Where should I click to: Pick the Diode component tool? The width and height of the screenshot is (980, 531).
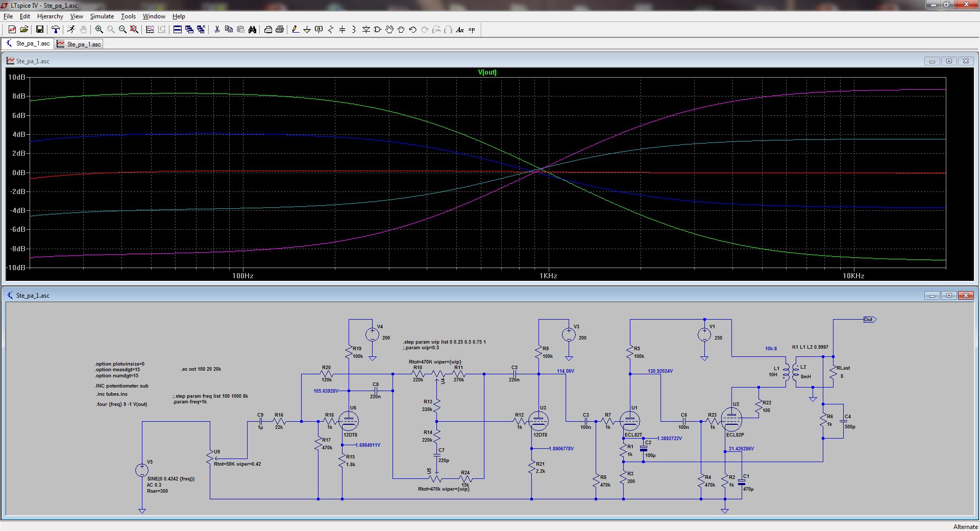365,30
